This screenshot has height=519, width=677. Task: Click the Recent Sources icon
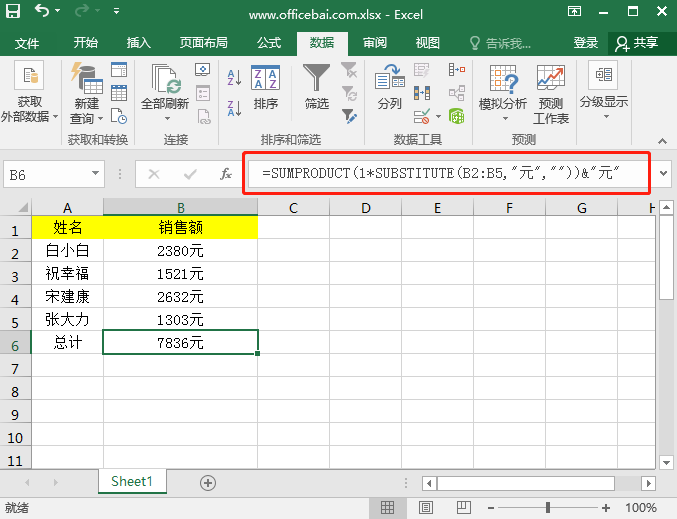pyautogui.click(x=119, y=116)
